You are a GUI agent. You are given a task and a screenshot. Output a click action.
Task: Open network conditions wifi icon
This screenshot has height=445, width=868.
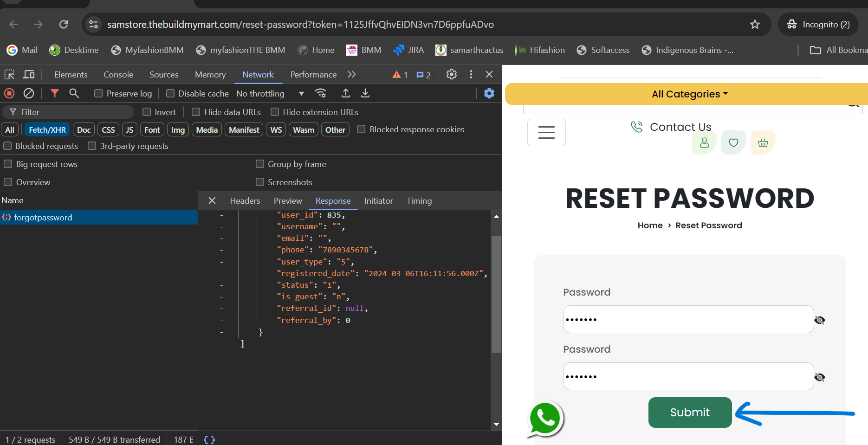(x=321, y=93)
